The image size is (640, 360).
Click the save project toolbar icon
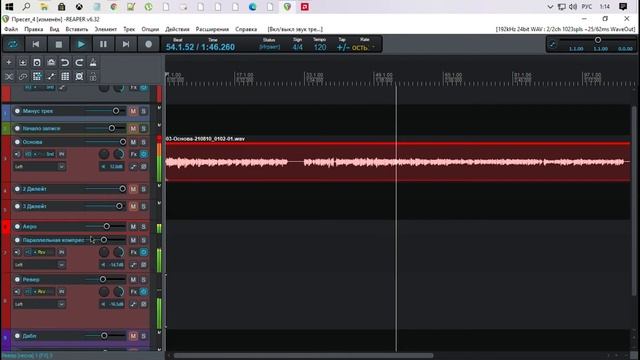37,62
